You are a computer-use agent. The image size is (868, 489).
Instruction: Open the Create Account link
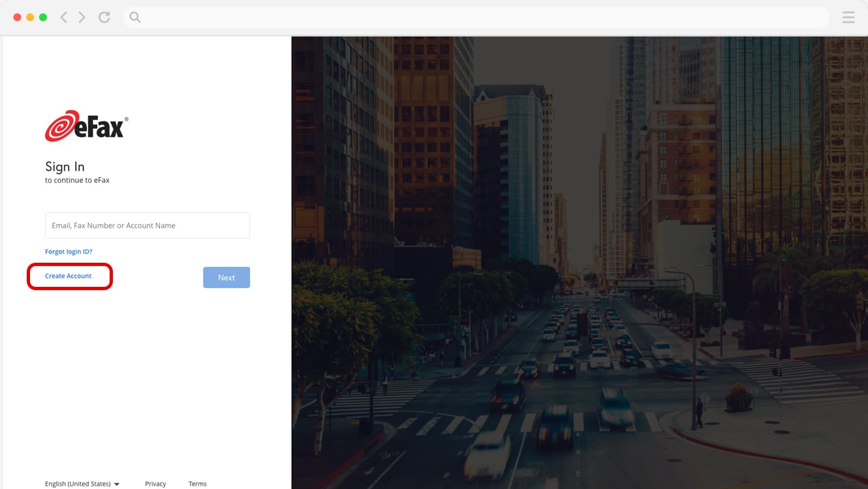68,276
